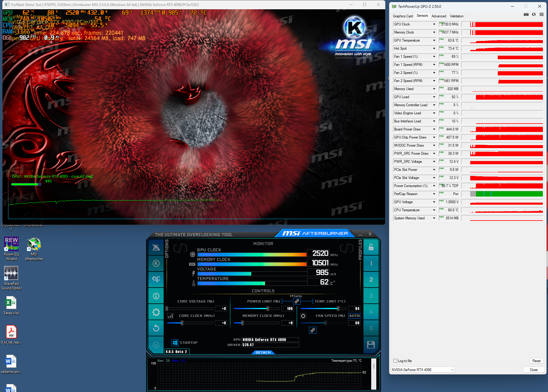This screenshot has width=548, height=392.
Task: Open the Validation tab in GPU-Z
Action: click(456, 16)
